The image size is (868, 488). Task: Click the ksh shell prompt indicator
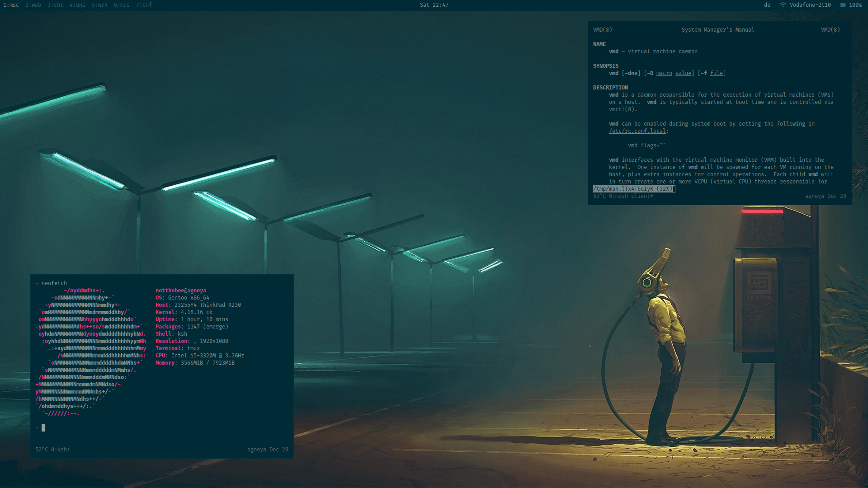coord(37,427)
